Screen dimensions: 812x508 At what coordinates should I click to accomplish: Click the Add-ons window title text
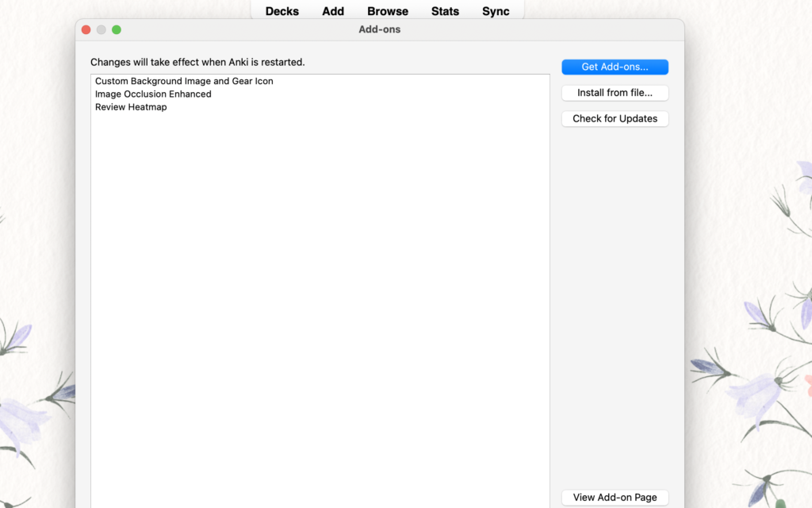click(380, 29)
